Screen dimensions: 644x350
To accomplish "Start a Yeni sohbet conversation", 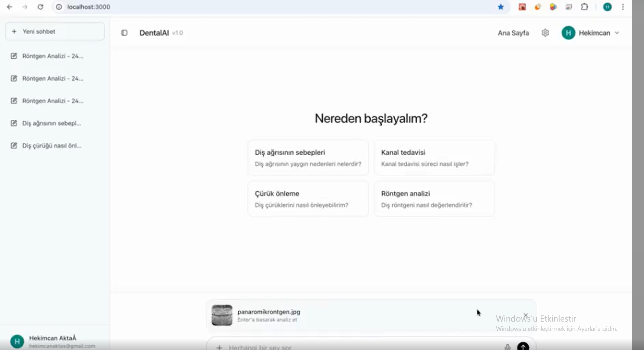I will [55, 31].
